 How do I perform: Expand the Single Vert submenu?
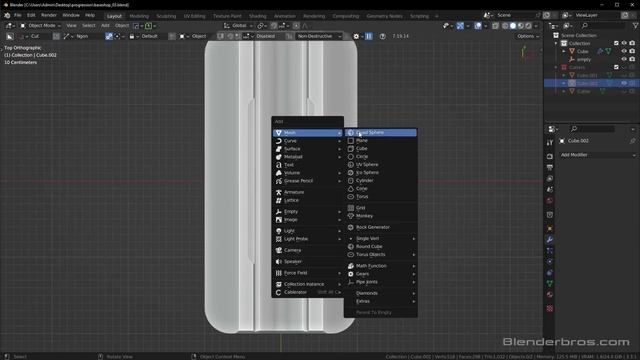[381, 238]
